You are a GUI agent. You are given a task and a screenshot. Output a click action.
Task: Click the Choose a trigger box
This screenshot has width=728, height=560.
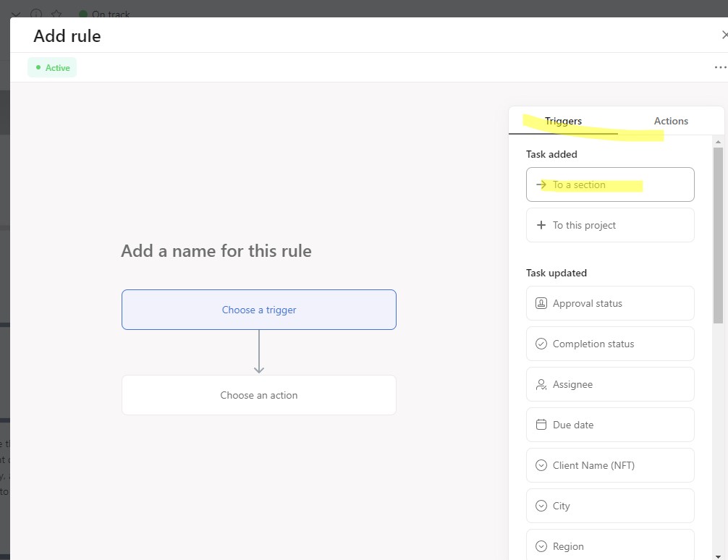pos(258,310)
